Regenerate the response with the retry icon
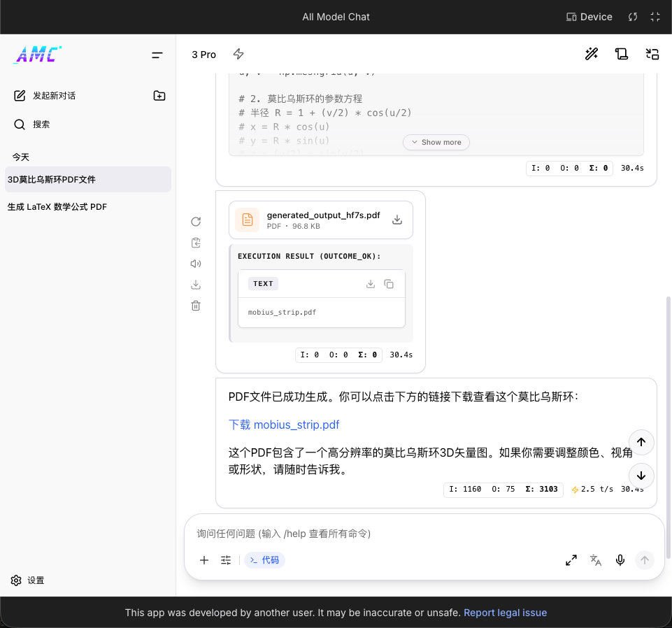Screen dimensions: 672x628 (x=196, y=222)
